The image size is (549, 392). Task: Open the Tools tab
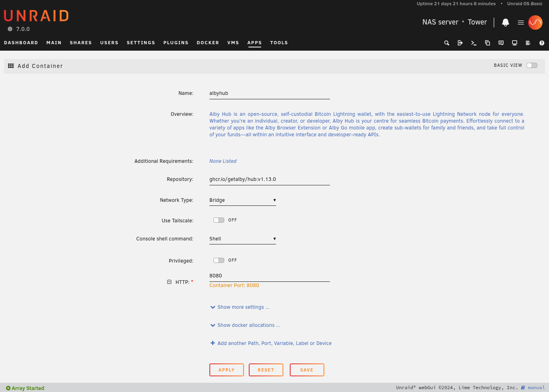(279, 43)
